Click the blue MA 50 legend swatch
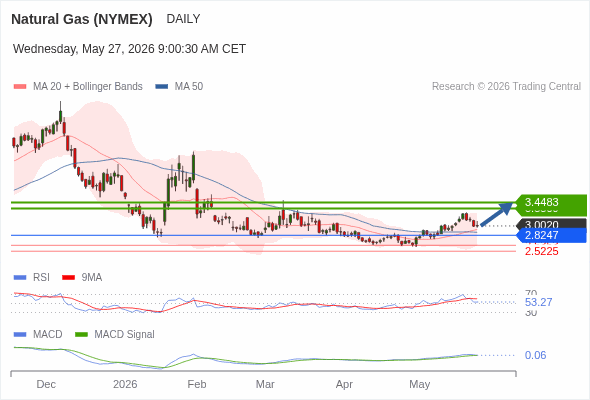 (x=162, y=87)
